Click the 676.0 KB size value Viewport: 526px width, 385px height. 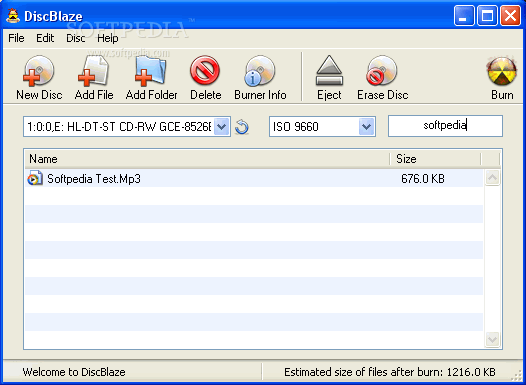[x=423, y=179]
